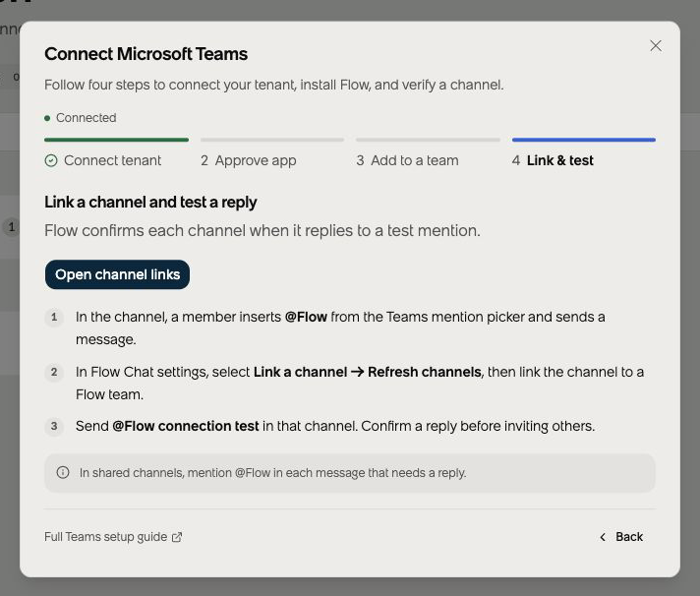The height and width of the screenshot is (596, 700).
Task: Click the shared channels note text
Action: tap(272, 473)
